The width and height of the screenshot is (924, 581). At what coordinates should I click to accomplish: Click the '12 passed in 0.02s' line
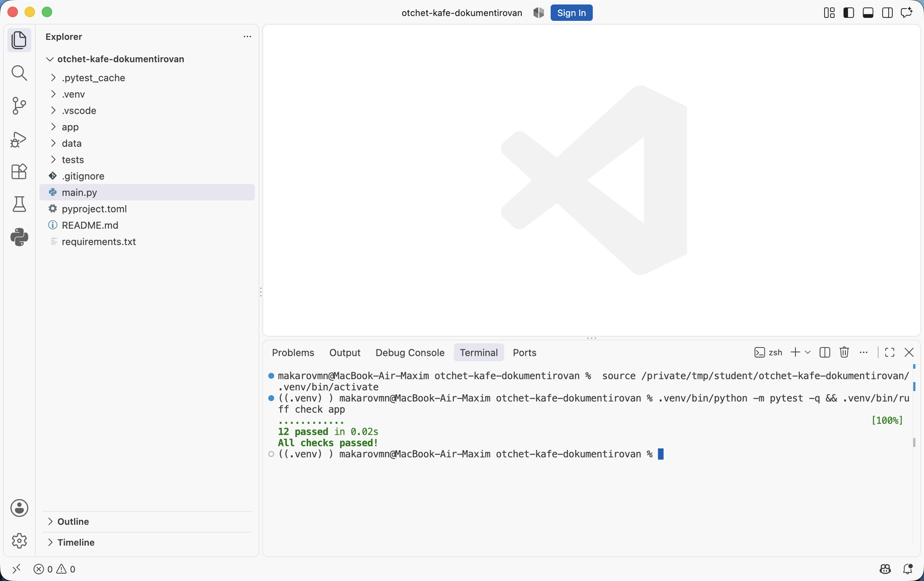pos(328,431)
